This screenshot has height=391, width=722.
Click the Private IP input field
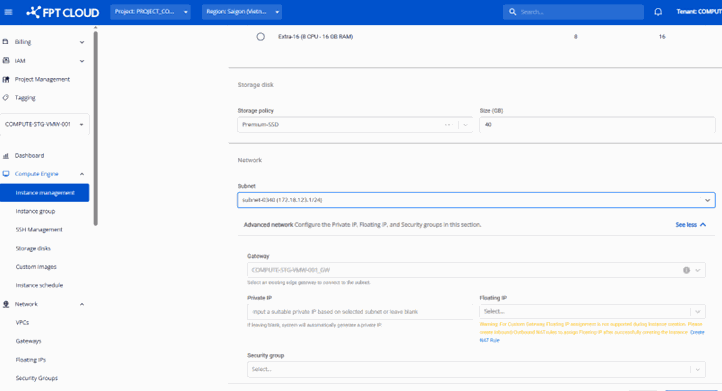(x=360, y=312)
